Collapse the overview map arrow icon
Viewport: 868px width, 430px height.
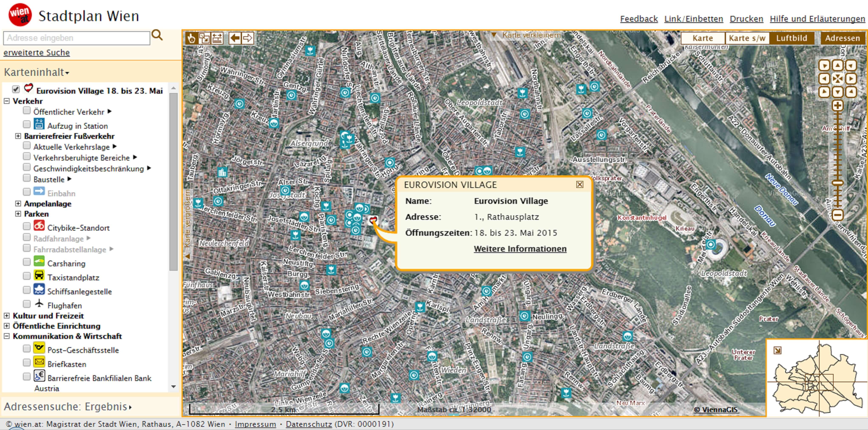tap(777, 350)
